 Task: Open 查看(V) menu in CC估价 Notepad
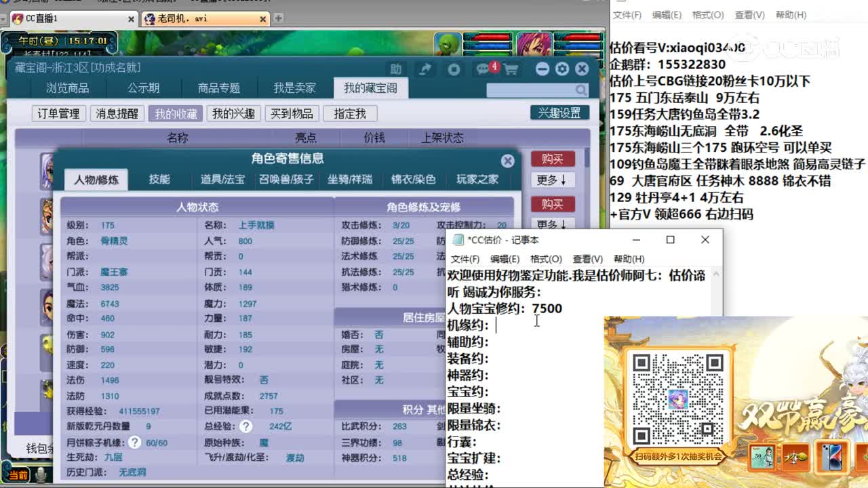587,259
